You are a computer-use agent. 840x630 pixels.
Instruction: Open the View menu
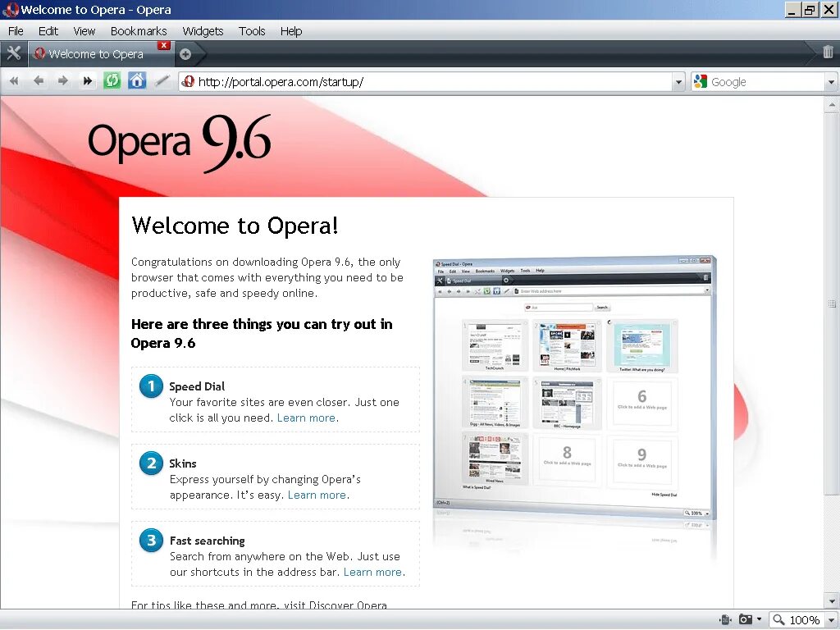click(x=84, y=31)
